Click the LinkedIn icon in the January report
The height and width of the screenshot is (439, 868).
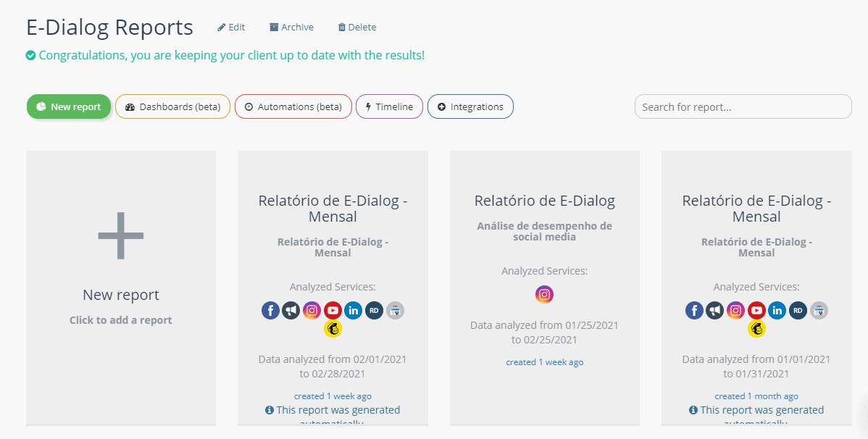pos(777,311)
